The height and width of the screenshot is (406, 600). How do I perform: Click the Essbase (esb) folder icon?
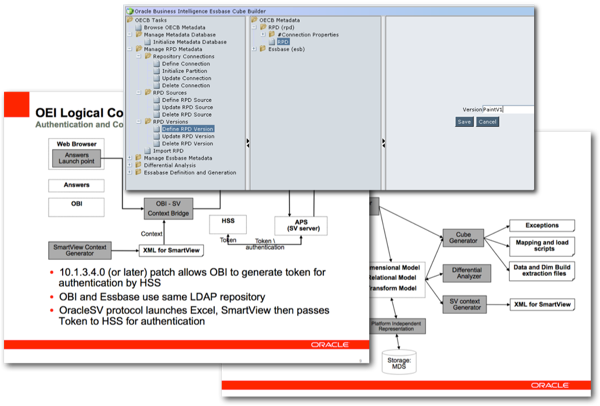(x=263, y=49)
